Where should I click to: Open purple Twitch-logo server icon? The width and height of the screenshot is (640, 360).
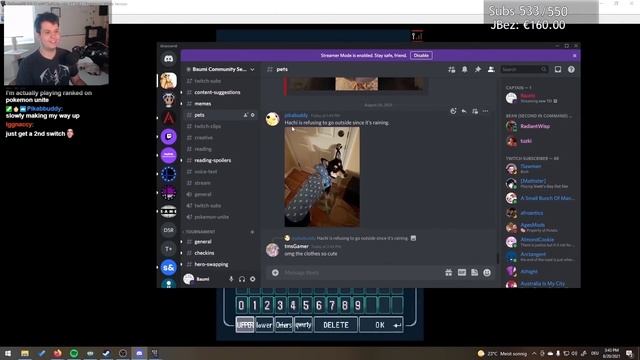168,136
